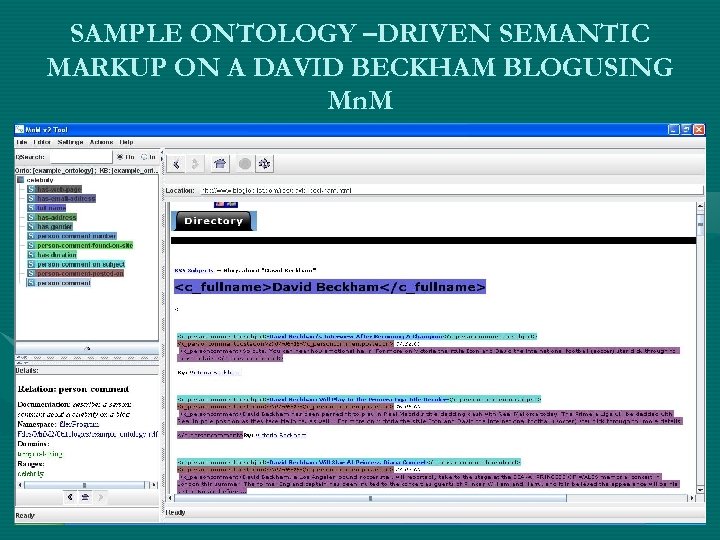Click the small flag image above Directory
Image resolution: width=720 pixels, height=540 pixels.
click(x=226, y=204)
